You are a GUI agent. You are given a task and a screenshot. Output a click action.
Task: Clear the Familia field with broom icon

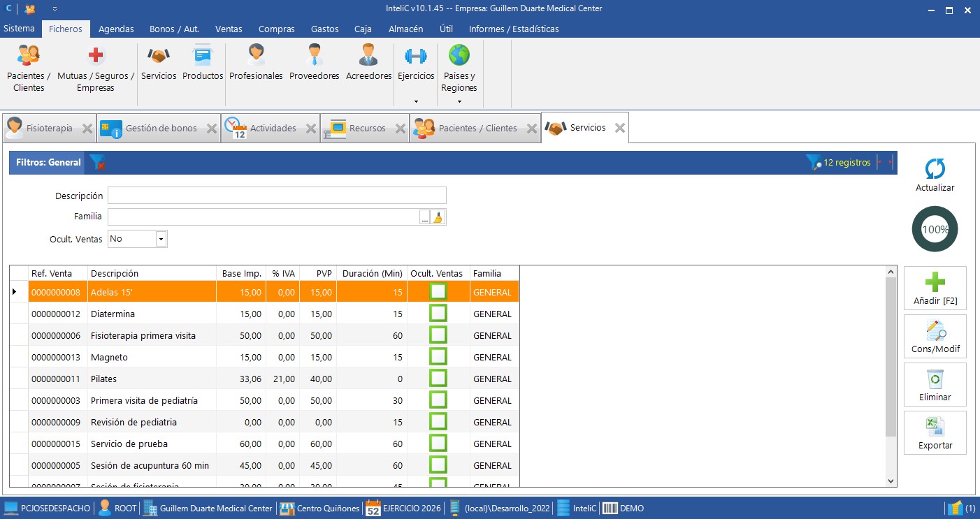[x=438, y=217]
